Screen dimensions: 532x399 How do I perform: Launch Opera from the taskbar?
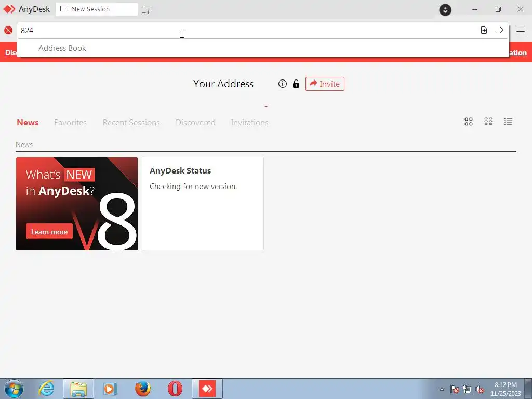coord(175,389)
